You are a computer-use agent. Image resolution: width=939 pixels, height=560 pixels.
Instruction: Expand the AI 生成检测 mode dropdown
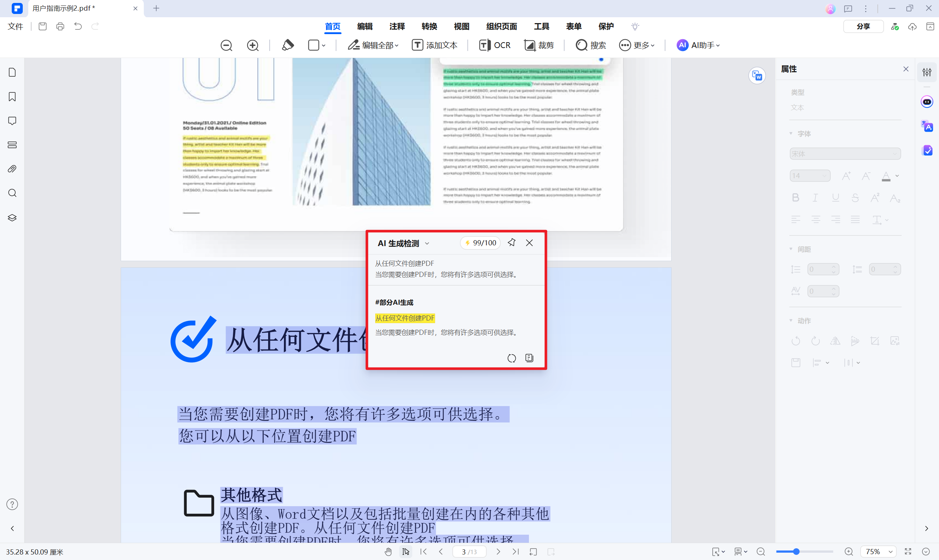tap(427, 243)
